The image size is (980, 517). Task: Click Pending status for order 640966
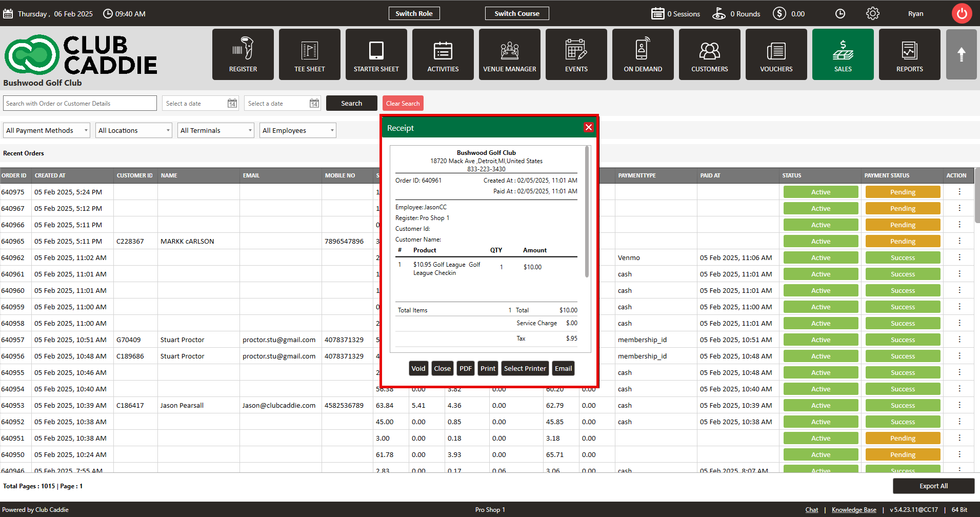point(903,225)
